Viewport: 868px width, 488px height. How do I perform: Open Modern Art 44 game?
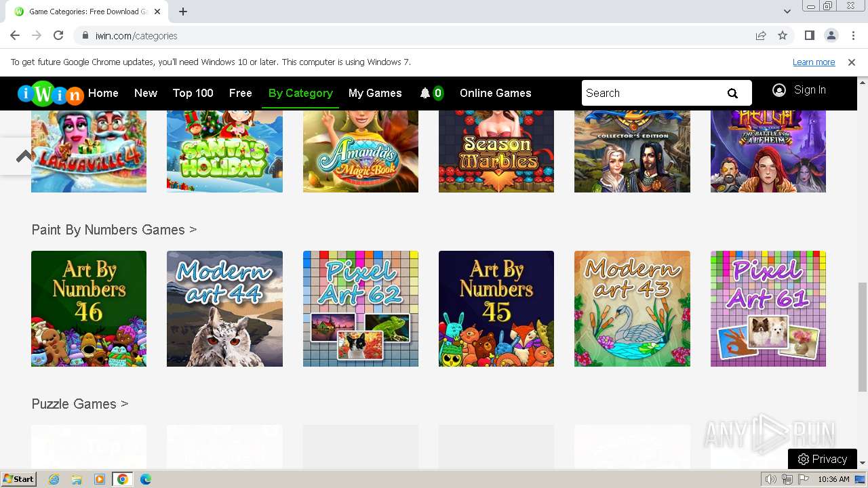tap(224, 309)
